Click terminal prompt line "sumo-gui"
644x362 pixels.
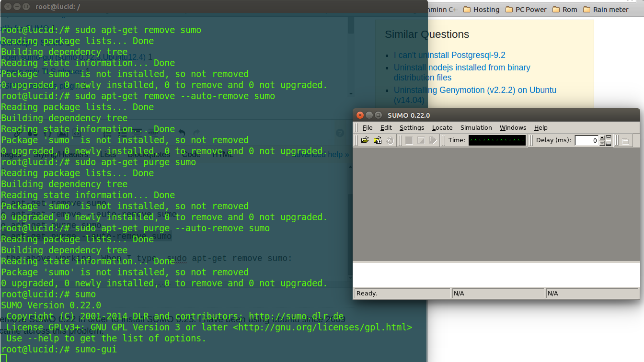(x=59, y=349)
